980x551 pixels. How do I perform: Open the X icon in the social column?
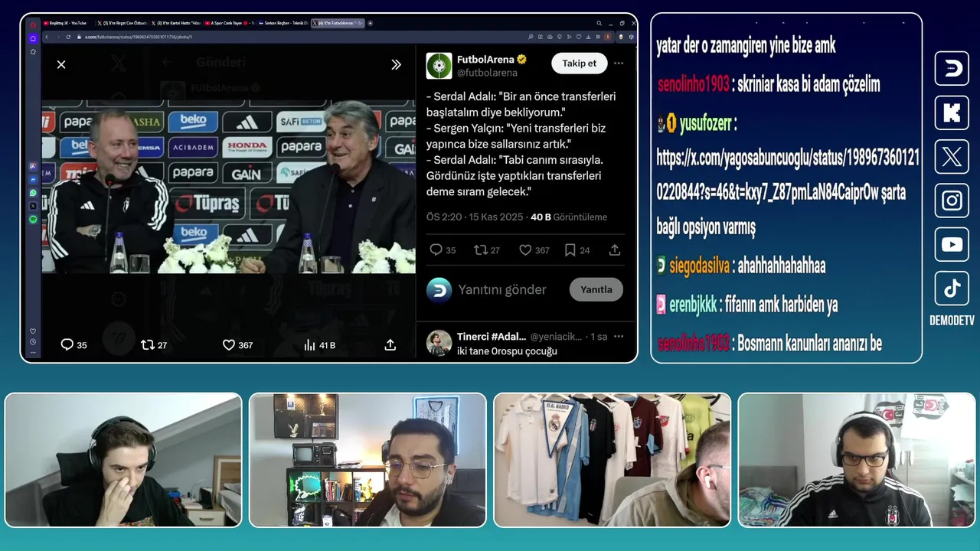pyautogui.click(x=952, y=157)
